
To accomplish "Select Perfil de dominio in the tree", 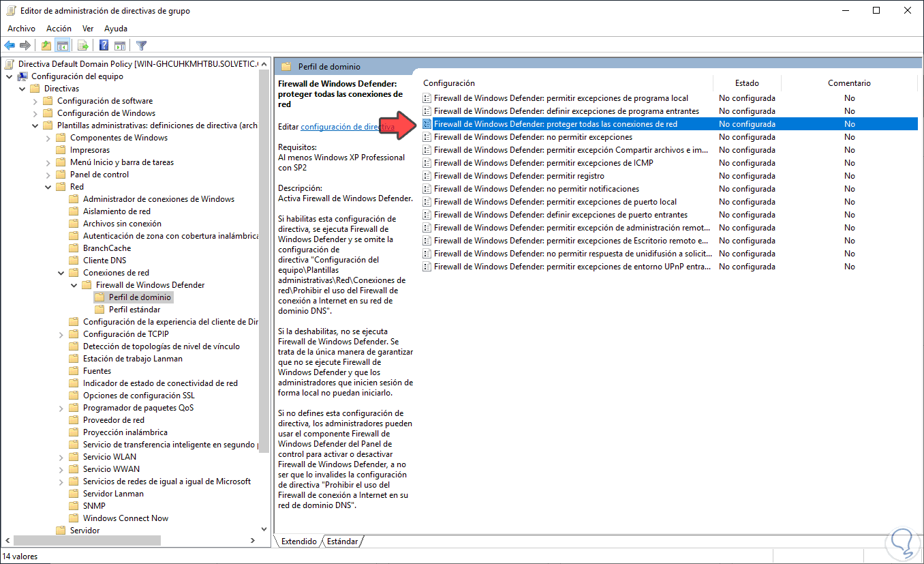I will pyautogui.click(x=140, y=297).
